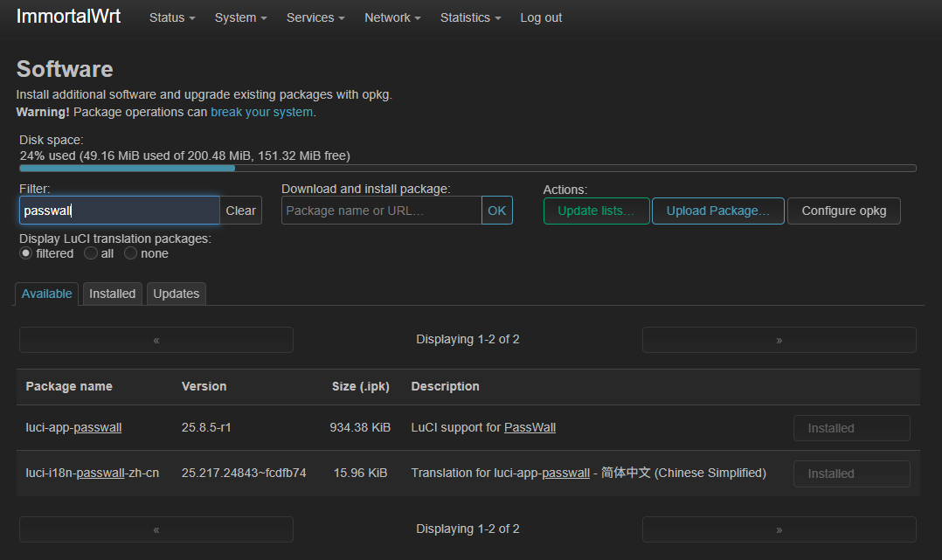
Task: Select the 'filtered' translation radio option
Action: [x=26, y=253]
